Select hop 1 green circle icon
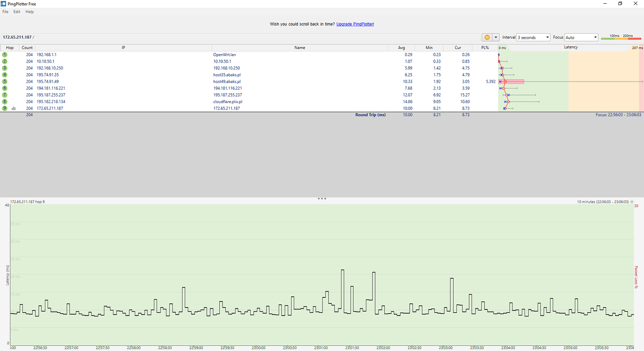This screenshot has width=644, height=351. (5, 55)
